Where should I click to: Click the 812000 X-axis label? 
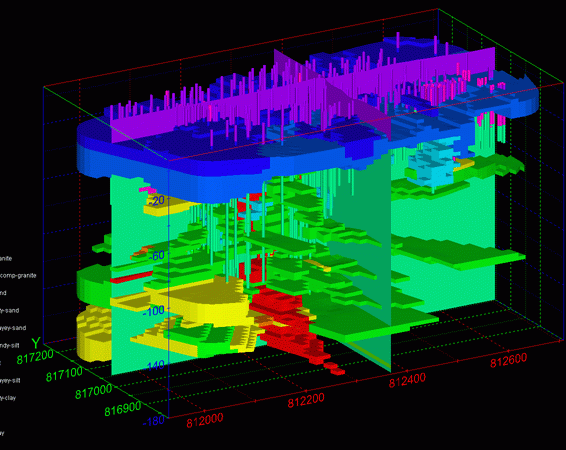(205, 420)
